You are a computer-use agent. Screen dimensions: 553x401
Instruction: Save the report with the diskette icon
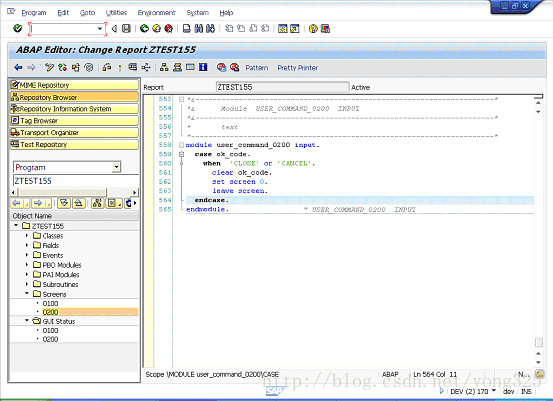pos(126,29)
